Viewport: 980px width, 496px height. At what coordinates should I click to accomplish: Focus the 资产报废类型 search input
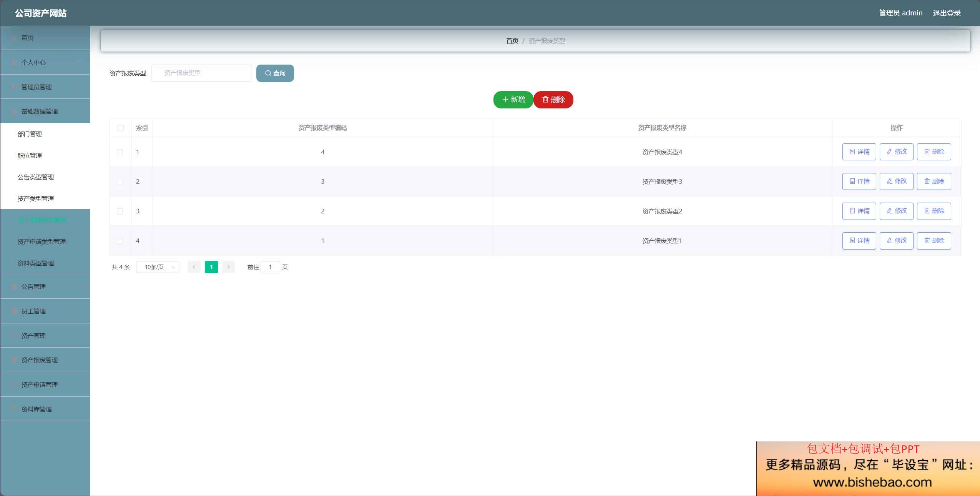click(201, 73)
